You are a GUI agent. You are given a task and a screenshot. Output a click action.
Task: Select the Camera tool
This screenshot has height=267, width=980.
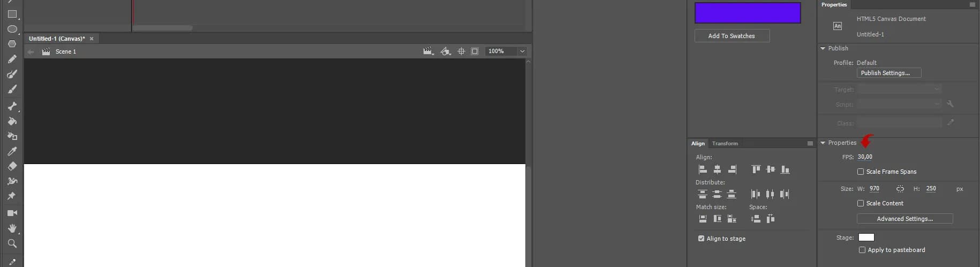[12, 213]
